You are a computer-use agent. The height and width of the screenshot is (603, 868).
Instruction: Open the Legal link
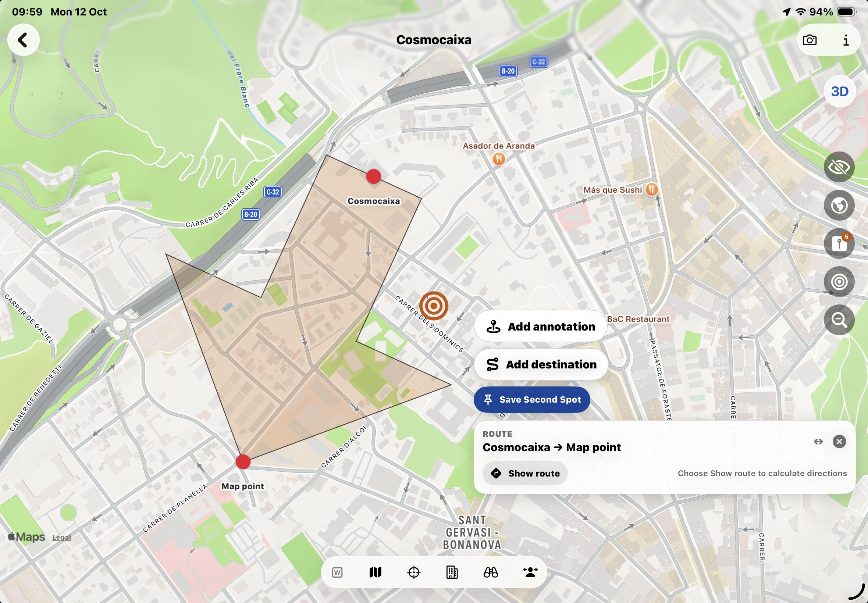(x=61, y=538)
